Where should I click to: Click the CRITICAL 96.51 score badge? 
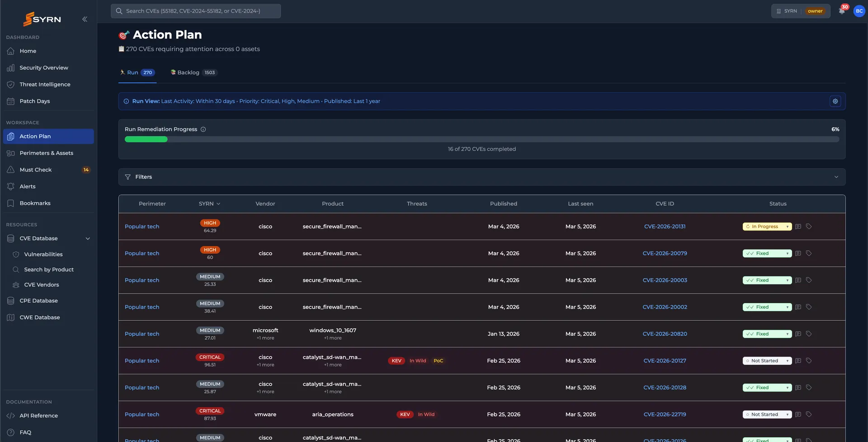point(210,357)
